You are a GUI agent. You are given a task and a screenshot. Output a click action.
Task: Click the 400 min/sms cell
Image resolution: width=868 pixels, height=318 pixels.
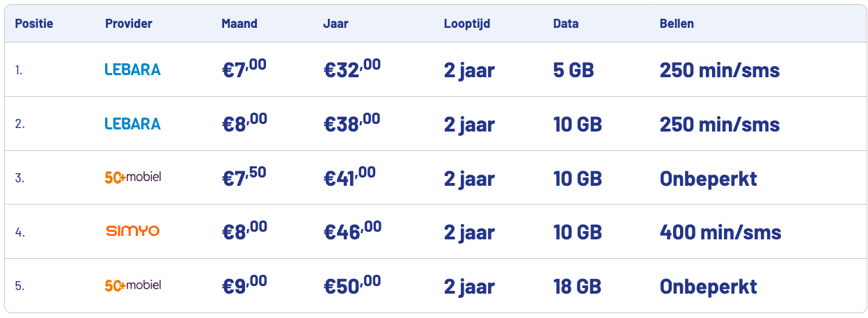(x=720, y=232)
